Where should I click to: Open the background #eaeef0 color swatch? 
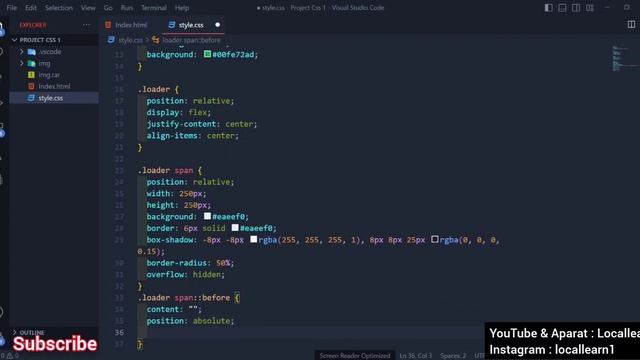tap(207, 216)
